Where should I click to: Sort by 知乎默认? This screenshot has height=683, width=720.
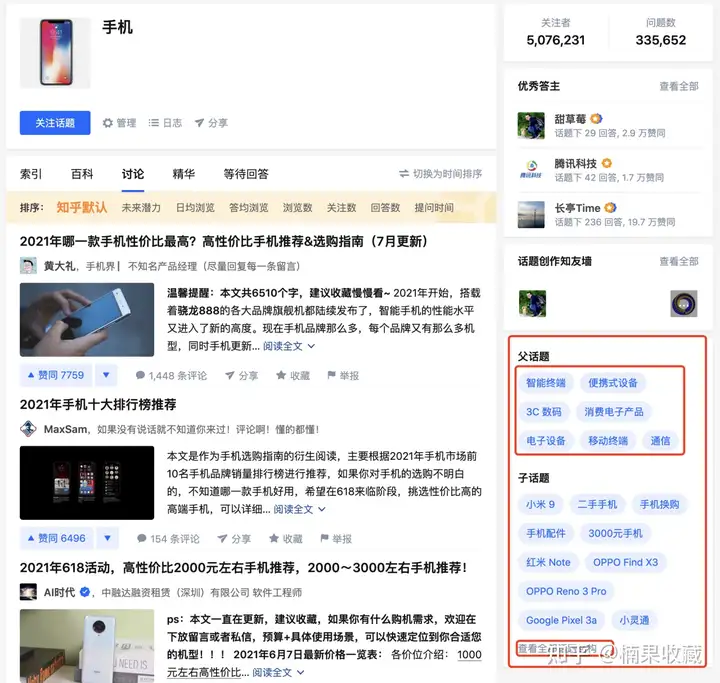pyautogui.click(x=82, y=208)
